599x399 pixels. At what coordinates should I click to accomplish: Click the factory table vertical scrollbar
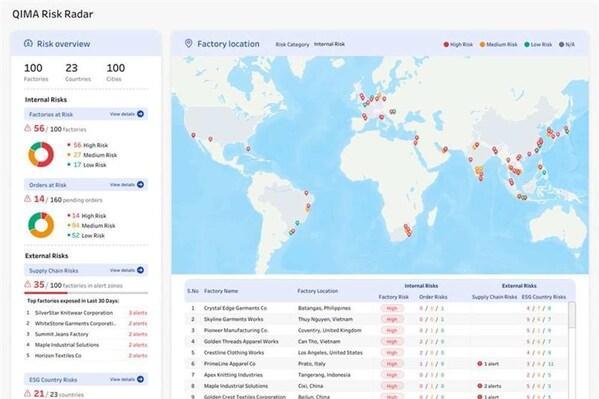tap(571, 315)
